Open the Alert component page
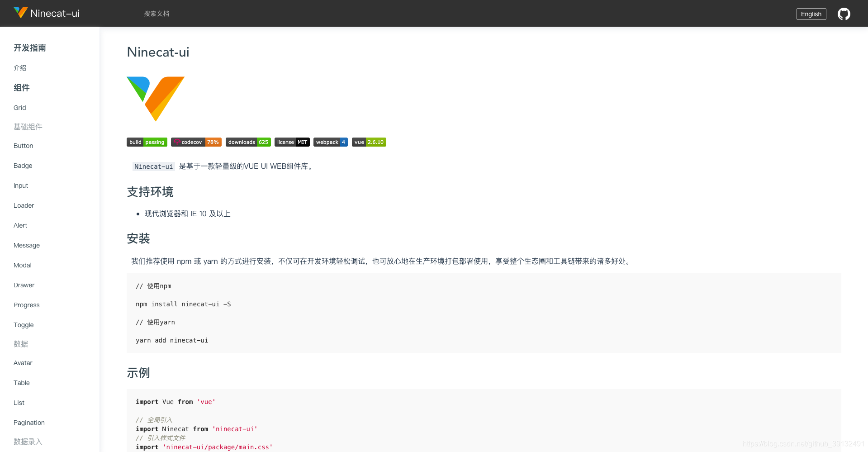The height and width of the screenshot is (452, 868). point(20,225)
